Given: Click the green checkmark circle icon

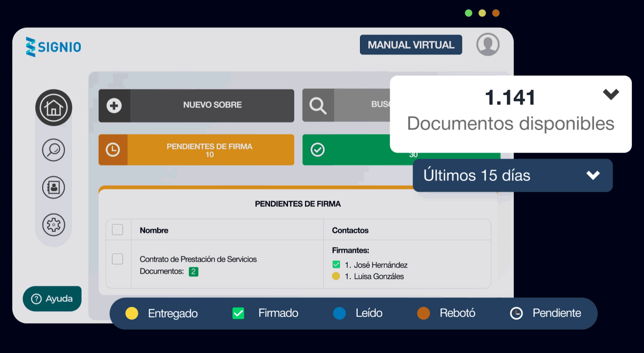Looking at the screenshot, I should 317,150.
